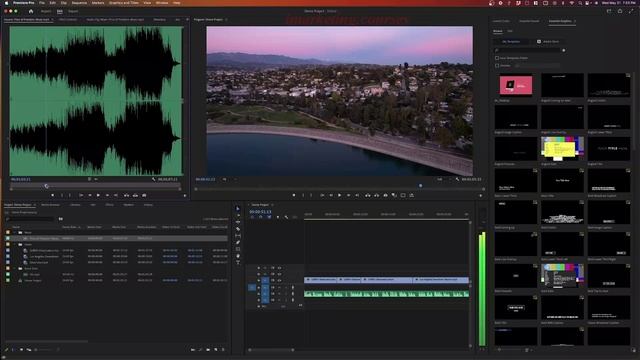Viewport: 640px width, 360px height.
Task: Check Libraries checkbox in Essential Graphics
Action: pyautogui.click(x=497, y=65)
